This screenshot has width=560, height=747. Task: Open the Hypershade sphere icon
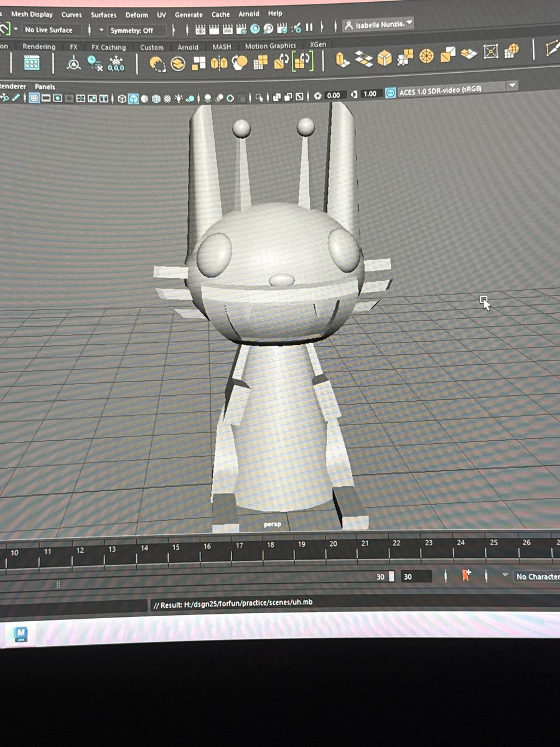tap(255, 29)
